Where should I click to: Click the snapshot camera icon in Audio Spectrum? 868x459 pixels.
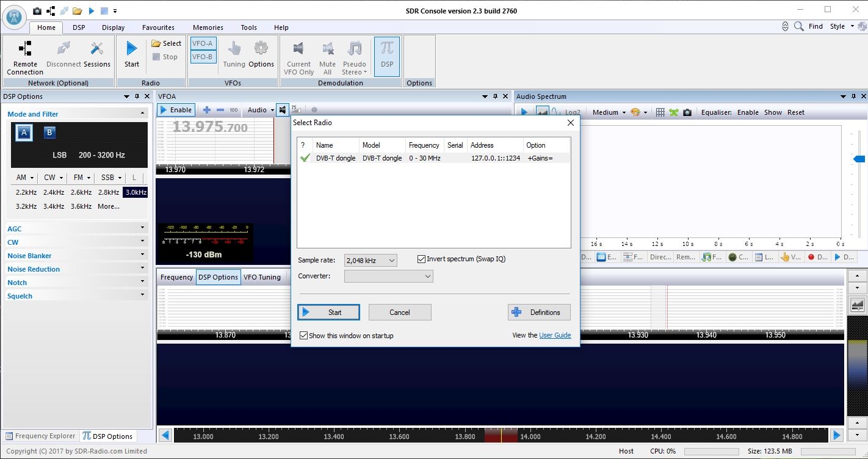tap(687, 112)
